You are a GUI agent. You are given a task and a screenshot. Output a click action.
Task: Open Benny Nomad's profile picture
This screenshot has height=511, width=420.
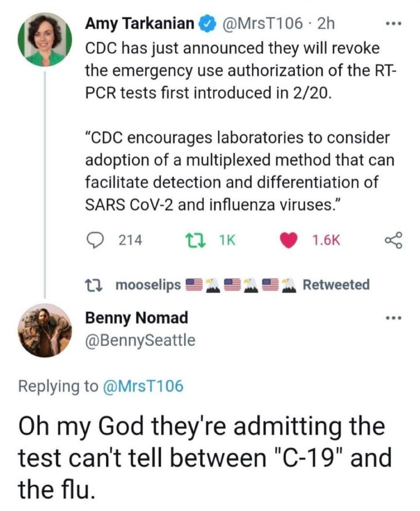point(44,330)
